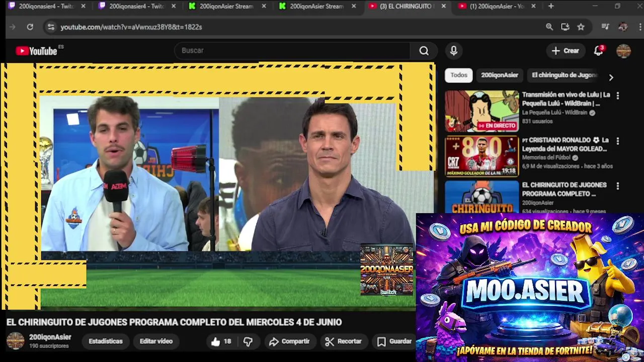
Task: Open more options for the suggested Chiringuito video
Action: (x=618, y=186)
